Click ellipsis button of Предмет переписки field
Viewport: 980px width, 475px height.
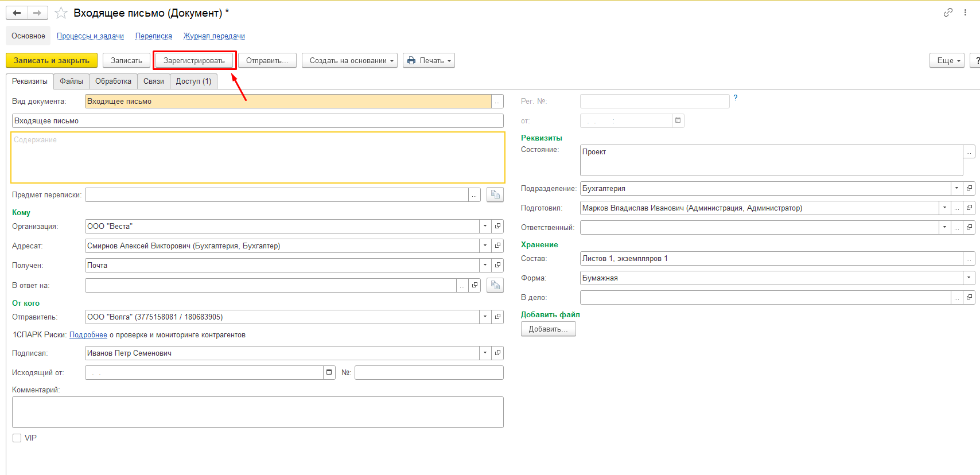(x=475, y=195)
